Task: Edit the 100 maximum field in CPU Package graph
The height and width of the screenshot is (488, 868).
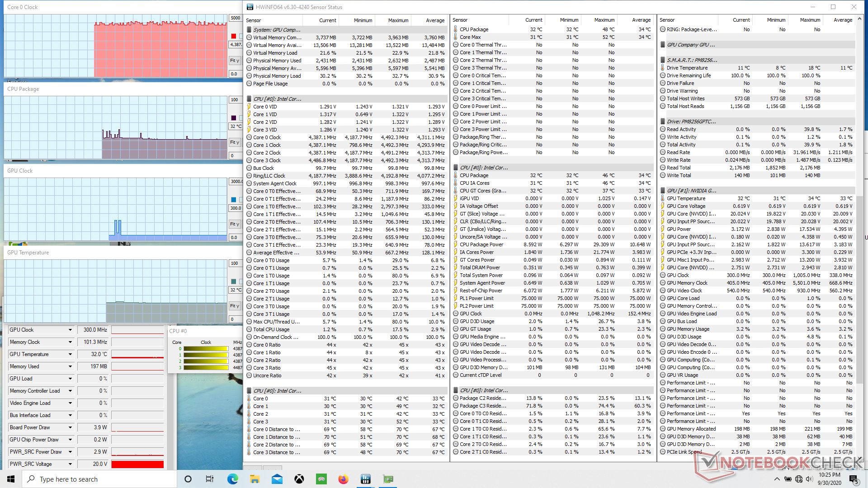Action: point(235,100)
